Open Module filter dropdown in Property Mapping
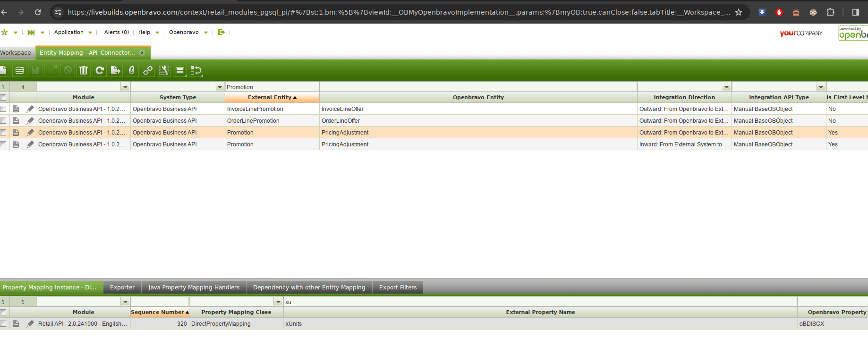Image resolution: width=868 pixels, height=347 pixels. click(x=125, y=302)
